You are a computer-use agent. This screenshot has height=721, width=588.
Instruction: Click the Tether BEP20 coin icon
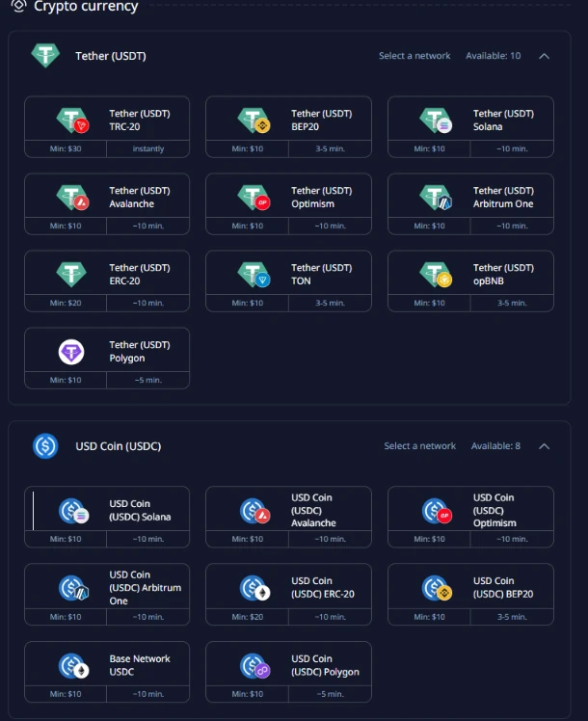(254, 120)
